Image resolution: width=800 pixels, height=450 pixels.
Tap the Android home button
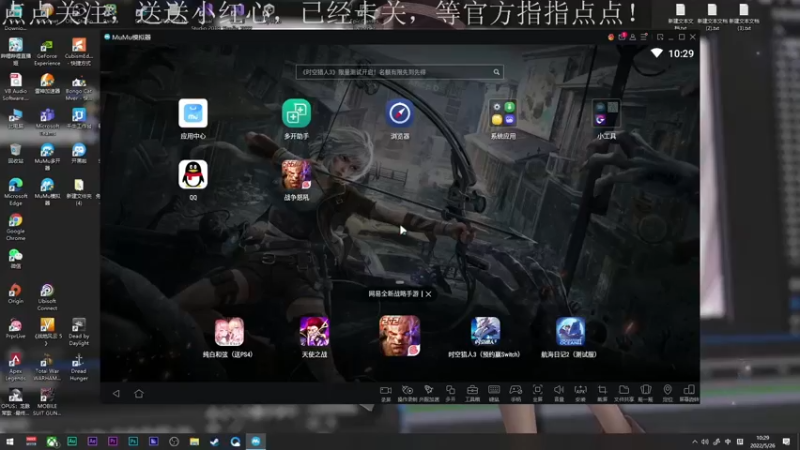(x=139, y=393)
